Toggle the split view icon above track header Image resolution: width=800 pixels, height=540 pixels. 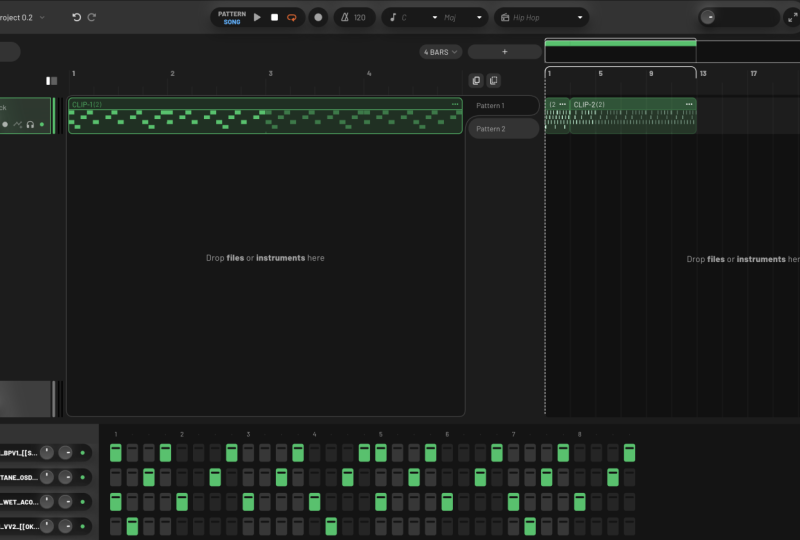(52, 81)
